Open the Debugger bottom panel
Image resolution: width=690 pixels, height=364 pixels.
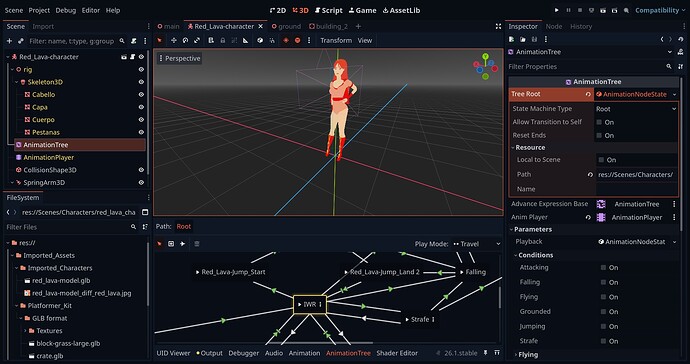(243, 353)
